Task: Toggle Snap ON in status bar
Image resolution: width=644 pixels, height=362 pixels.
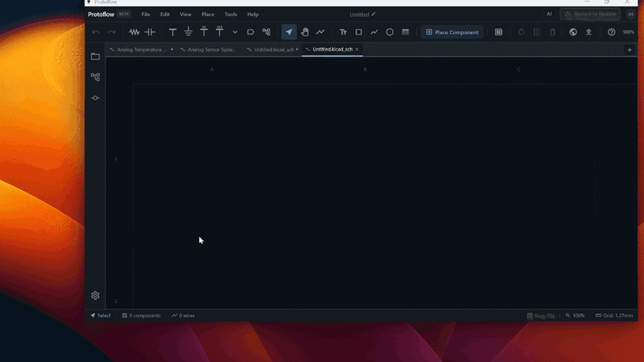Action: pos(541,315)
